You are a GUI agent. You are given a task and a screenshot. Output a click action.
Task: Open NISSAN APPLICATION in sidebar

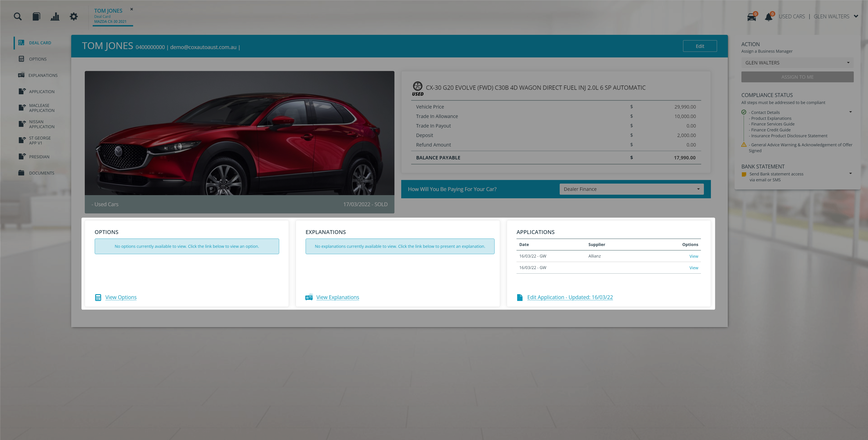coord(41,124)
